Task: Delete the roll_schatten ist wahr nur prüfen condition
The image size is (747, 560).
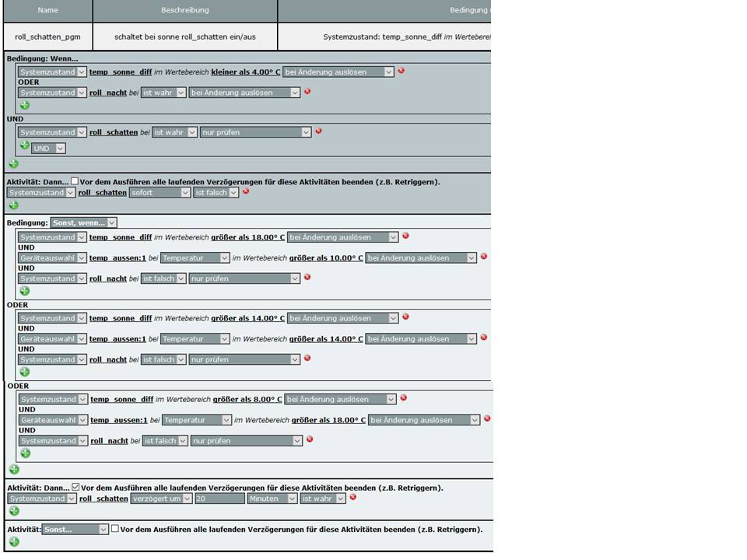Action: click(318, 131)
